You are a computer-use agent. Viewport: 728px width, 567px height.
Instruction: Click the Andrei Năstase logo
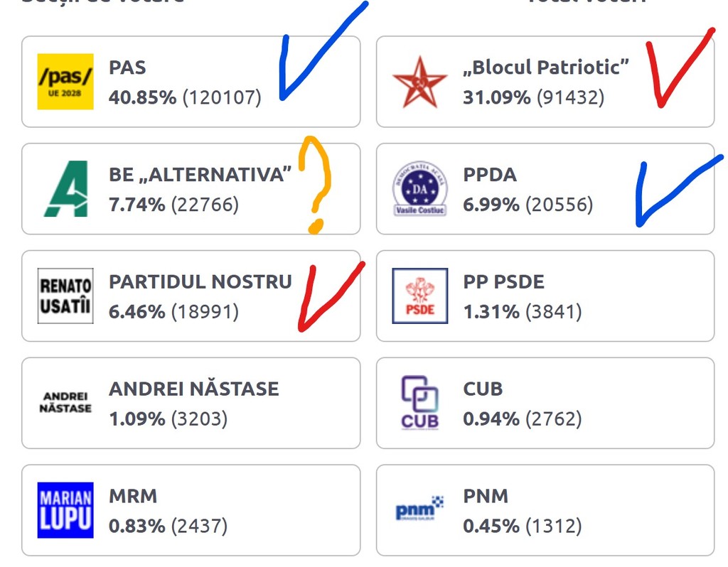click(65, 403)
